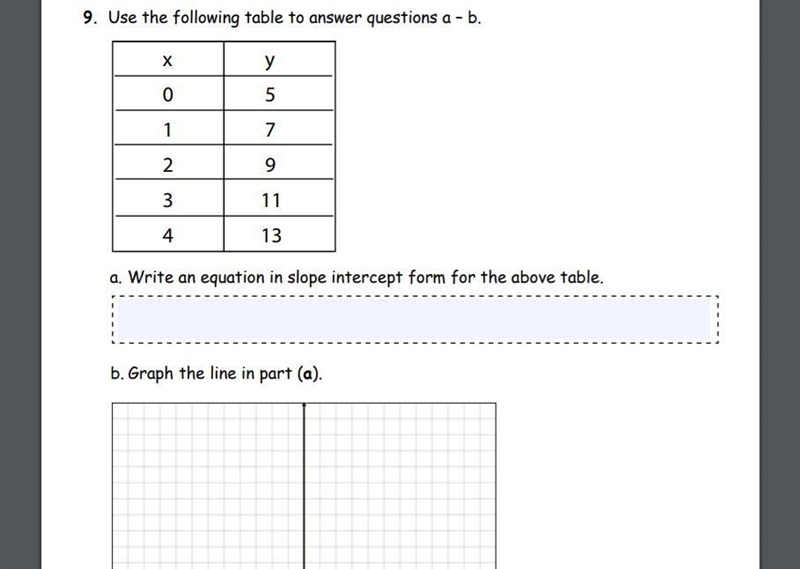Click the table cell showing y value 9

279,162
